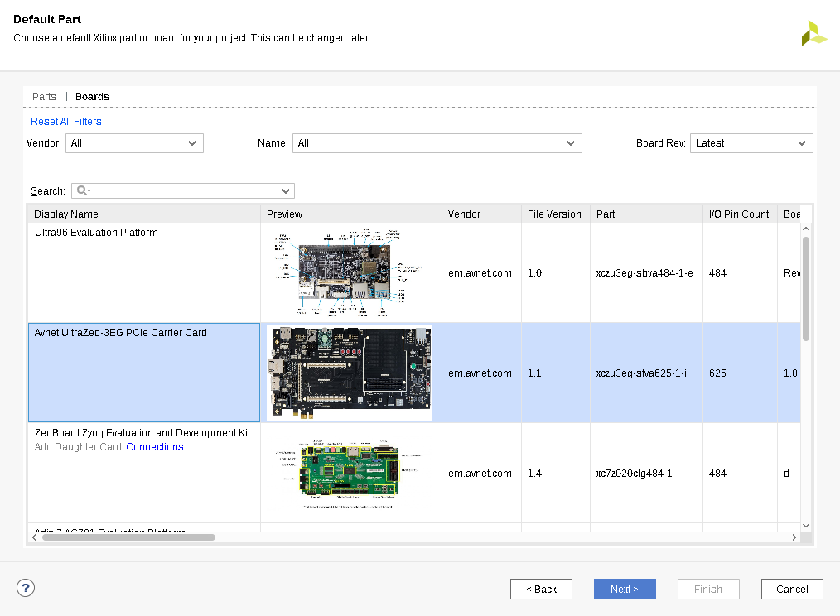Click the UltraZed-3EG carrier card preview image
This screenshot has width=840, height=616.
tap(350, 373)
